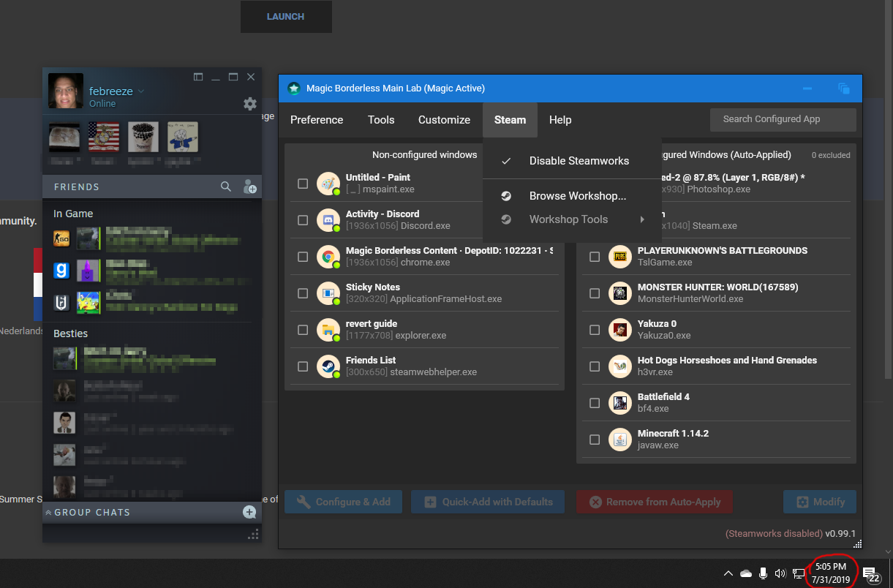The image size is (893, 588).
Task: Check the Activity - Discord checkbox
Action: point(303,220)
